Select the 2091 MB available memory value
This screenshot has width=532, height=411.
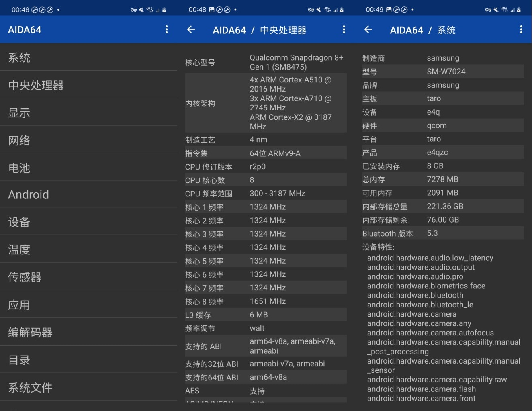pos(442,193)
